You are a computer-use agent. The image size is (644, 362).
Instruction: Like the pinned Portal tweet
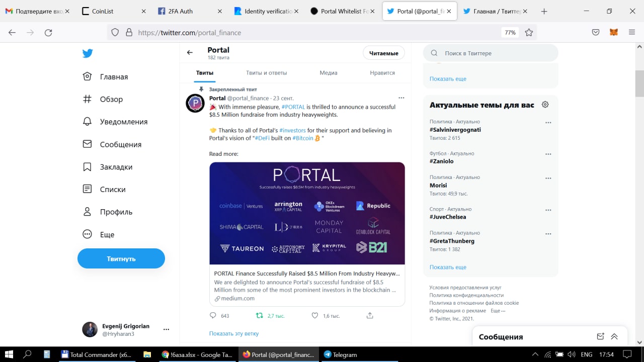315,316
